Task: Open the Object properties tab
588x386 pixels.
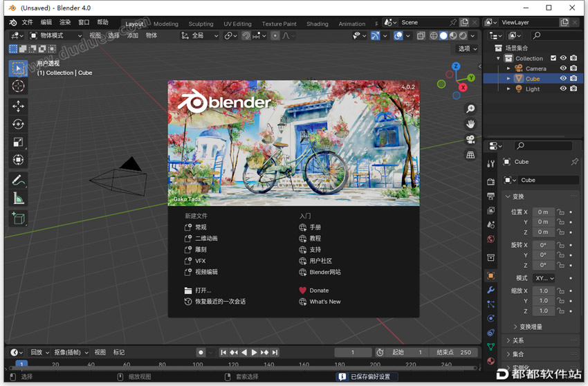Action: (491, 276)
